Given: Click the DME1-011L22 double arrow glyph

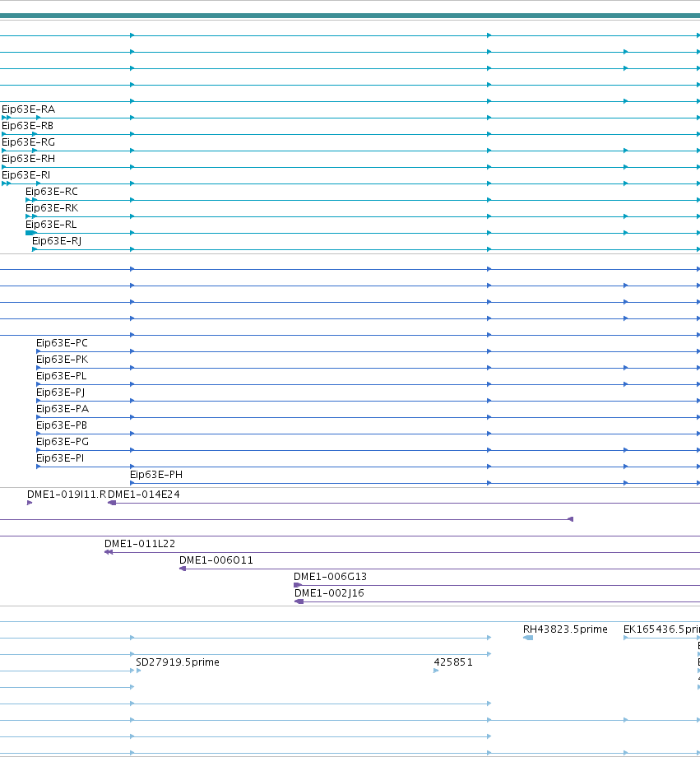Looking at the screenshot, I should click(109, 552).
